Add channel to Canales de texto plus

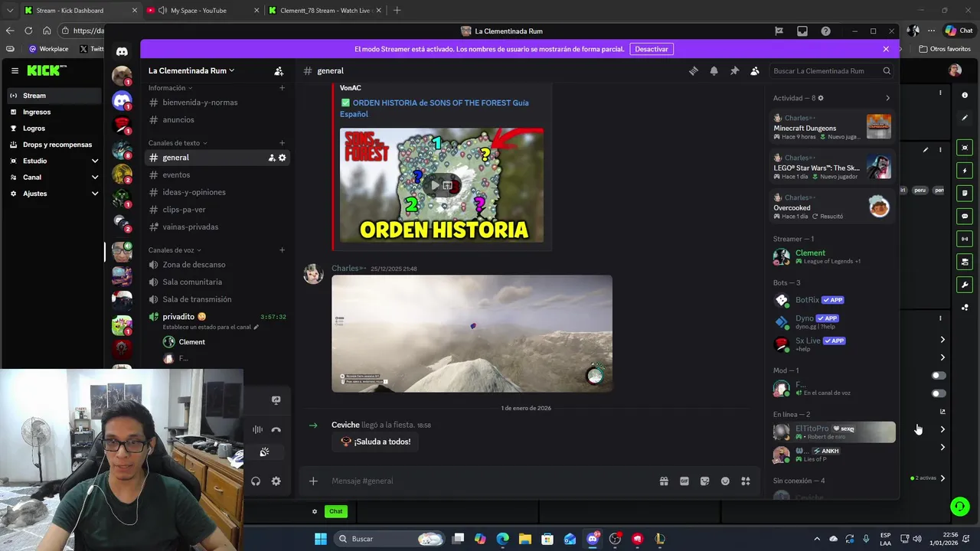pos(282,143)
